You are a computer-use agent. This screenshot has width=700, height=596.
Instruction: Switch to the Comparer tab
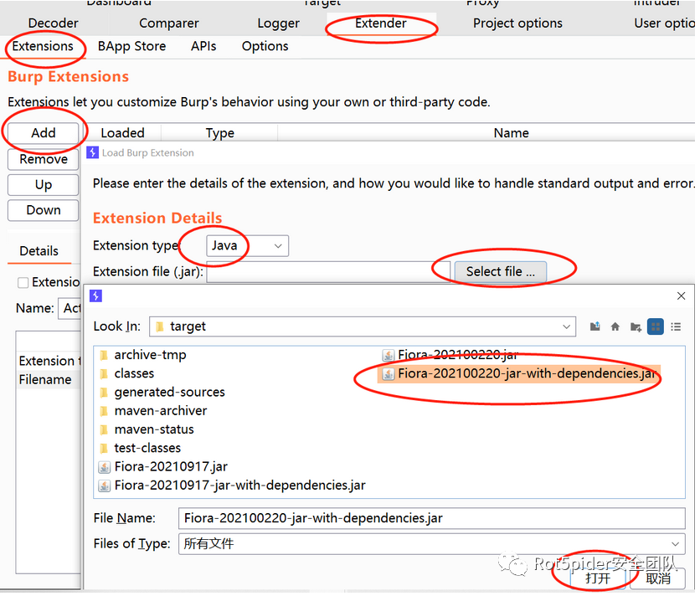[x=169, y=23]
